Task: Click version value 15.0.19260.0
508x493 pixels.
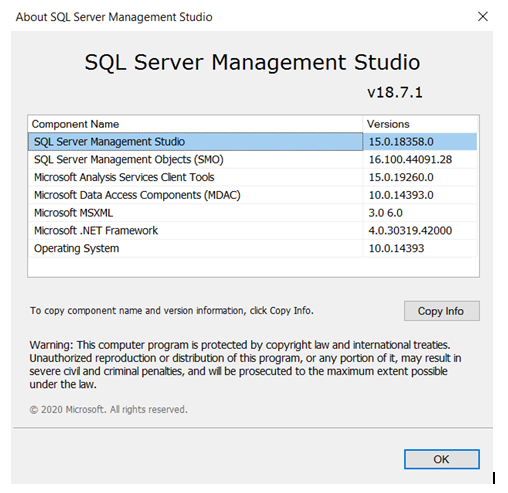Action: [x=401, y=177]
